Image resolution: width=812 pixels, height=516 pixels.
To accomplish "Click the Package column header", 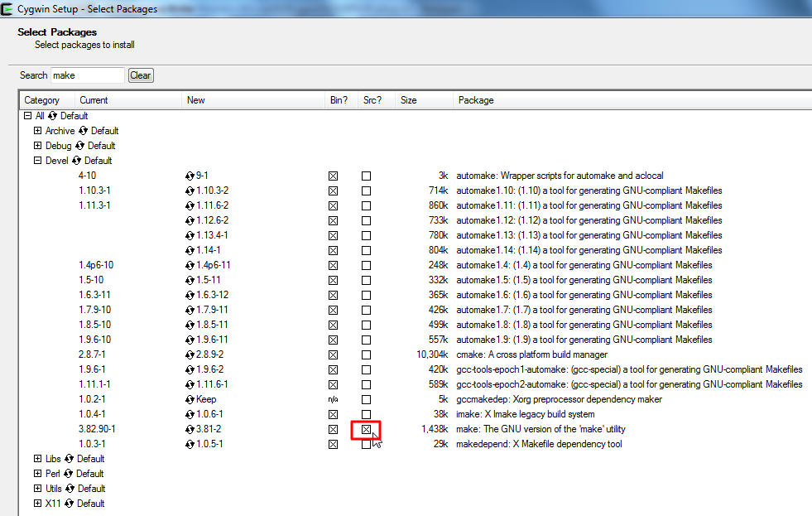I will pos(632,100).
